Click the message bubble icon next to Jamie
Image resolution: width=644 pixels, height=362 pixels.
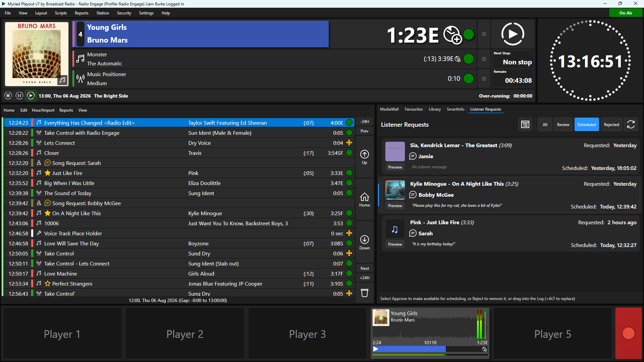[x=413, y=156]
